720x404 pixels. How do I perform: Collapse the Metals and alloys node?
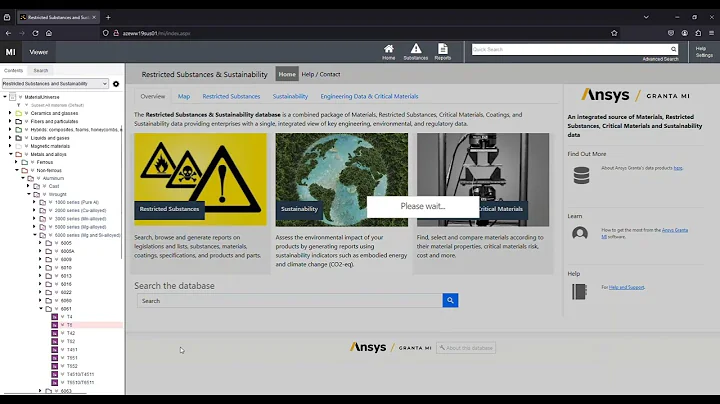[11, 154]
